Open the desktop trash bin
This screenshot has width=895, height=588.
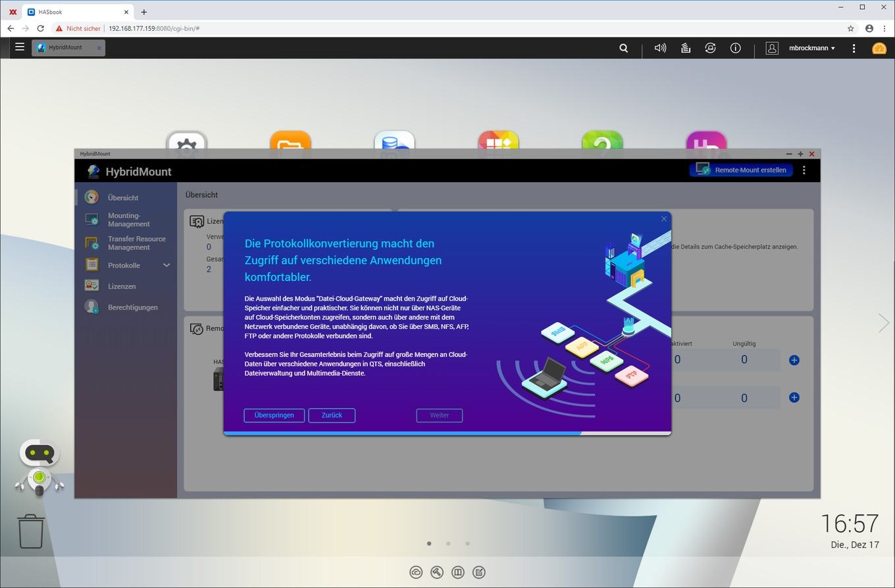click(x=31, y=531)
